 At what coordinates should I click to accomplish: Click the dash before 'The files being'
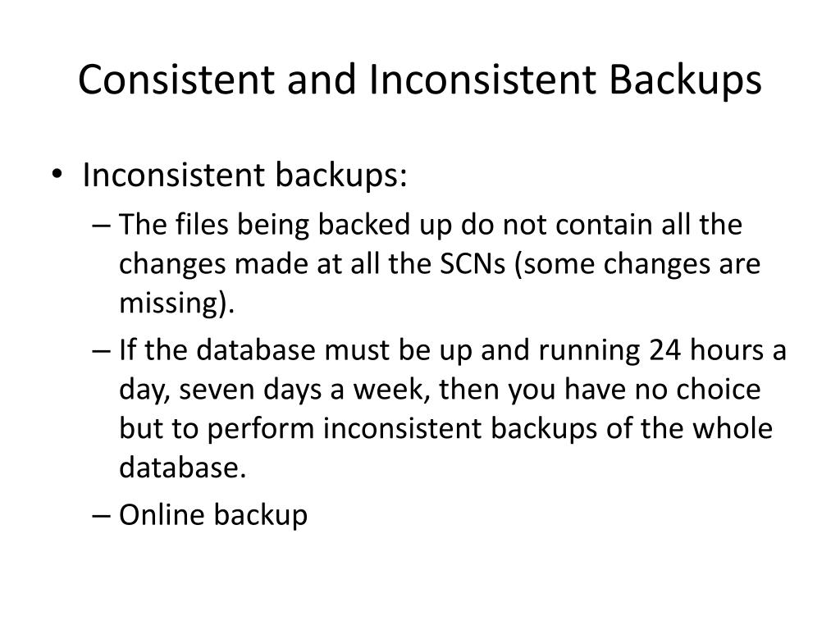(101, 225)
